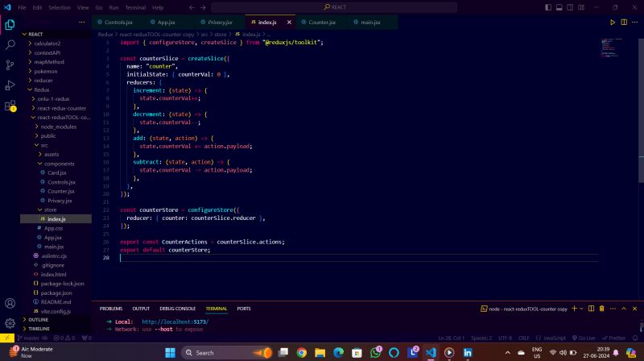The image size is (644, 361).
Task: Open the Accounts menu icon
Action: (10, 304)
